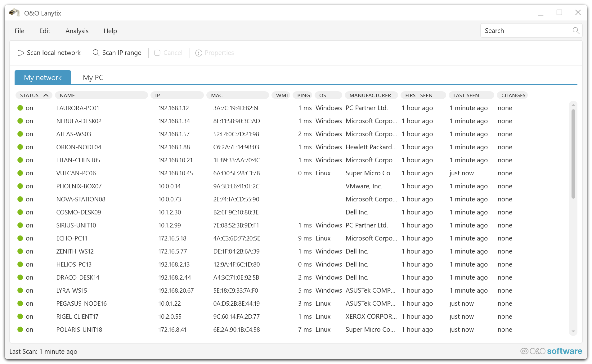Click the Cancel stop square box

point(157,53)
